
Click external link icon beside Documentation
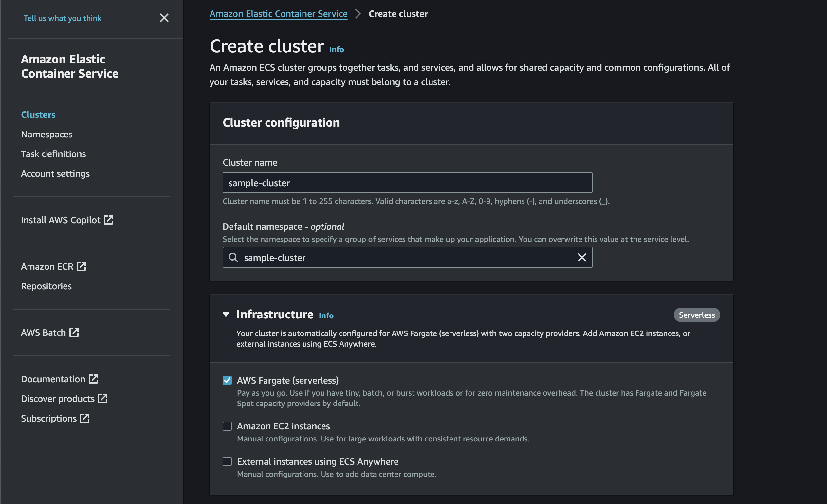tap(93, 379)
